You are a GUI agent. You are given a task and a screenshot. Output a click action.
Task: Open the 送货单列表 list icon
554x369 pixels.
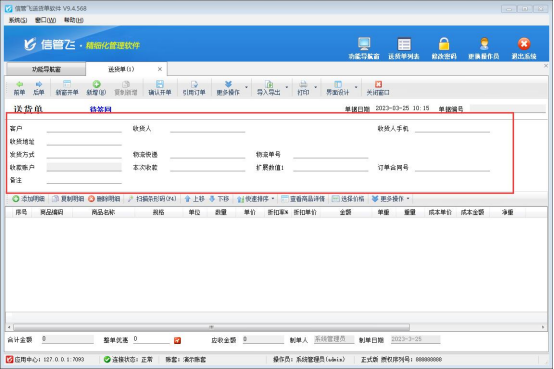(x=404, y=44)
